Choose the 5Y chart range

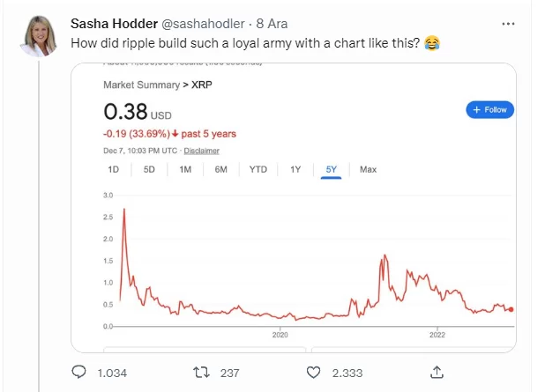tap(331, 169)
